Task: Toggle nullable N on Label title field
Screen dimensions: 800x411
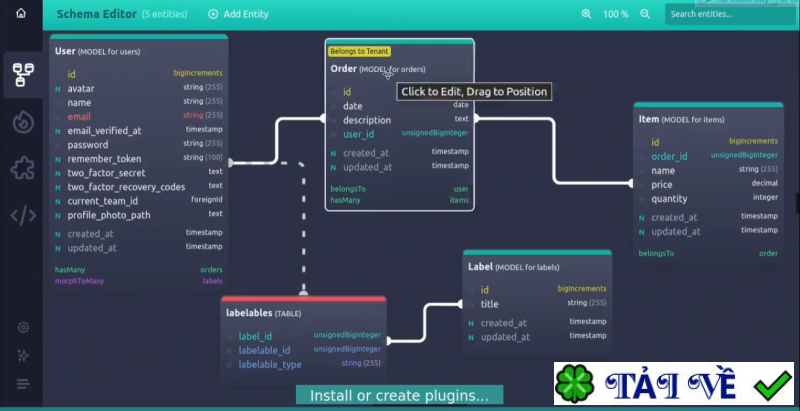Action: (471, 305)
